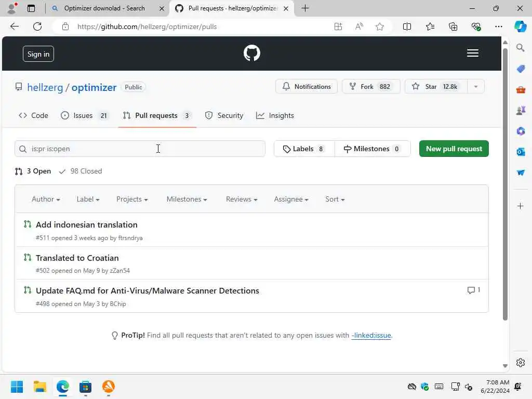
Task: Open the optimizer repository link
Action: [x=94, y=87]
